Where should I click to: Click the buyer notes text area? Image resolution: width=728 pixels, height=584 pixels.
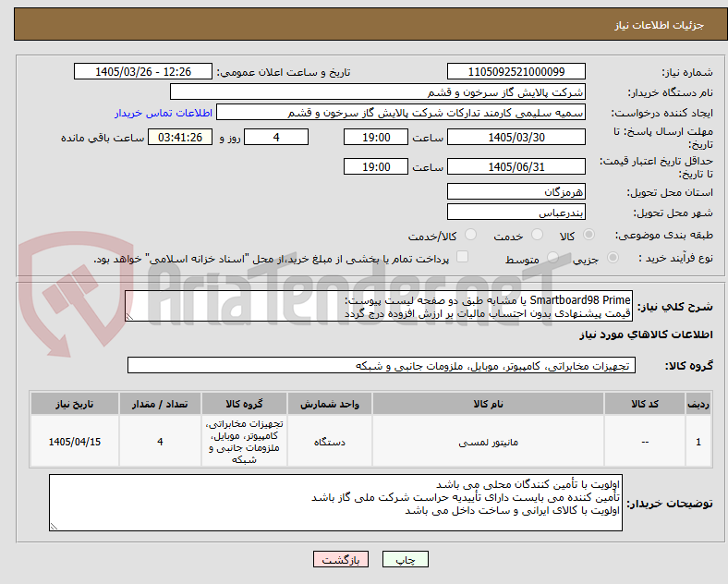pos(335,503)
